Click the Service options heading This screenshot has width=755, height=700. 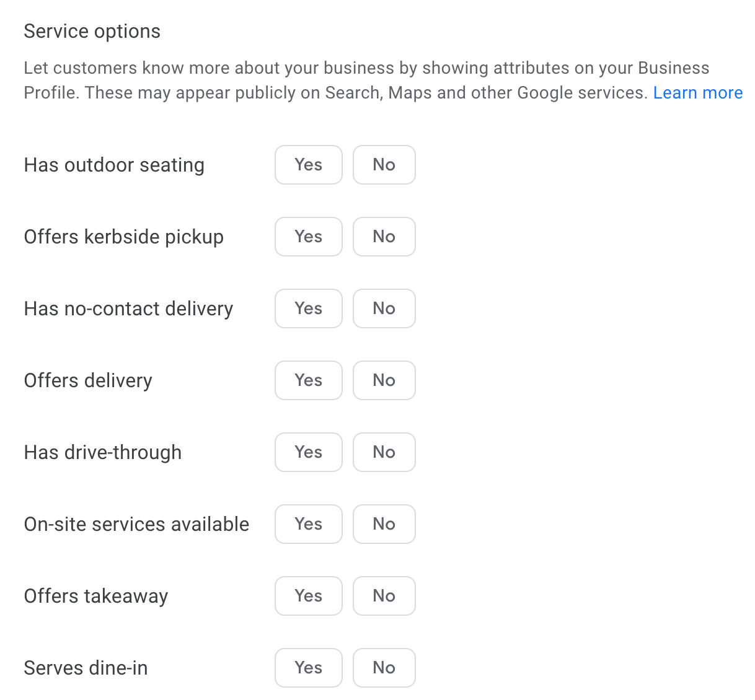tap(92, 32)
